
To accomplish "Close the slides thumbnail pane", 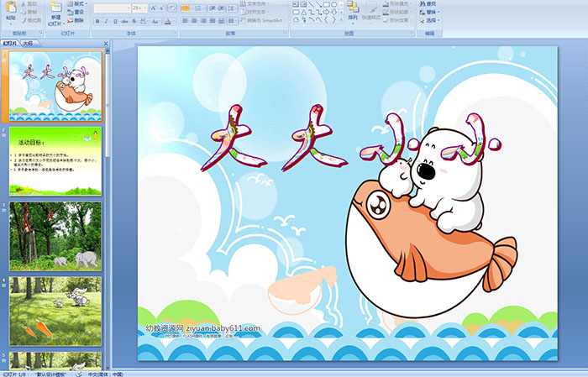I will pyautogui.click(x=106, y=44).
